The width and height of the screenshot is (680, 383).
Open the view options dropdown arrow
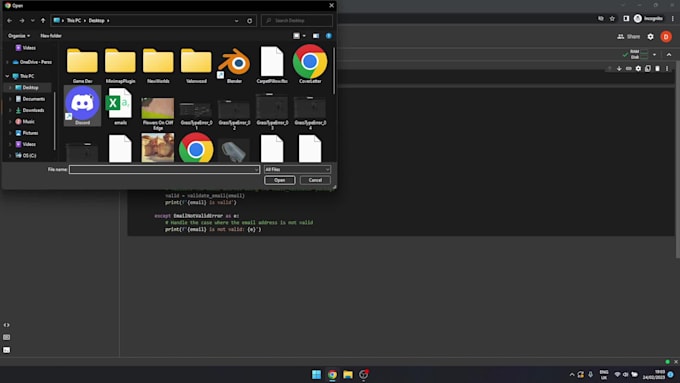coord(304,36)
